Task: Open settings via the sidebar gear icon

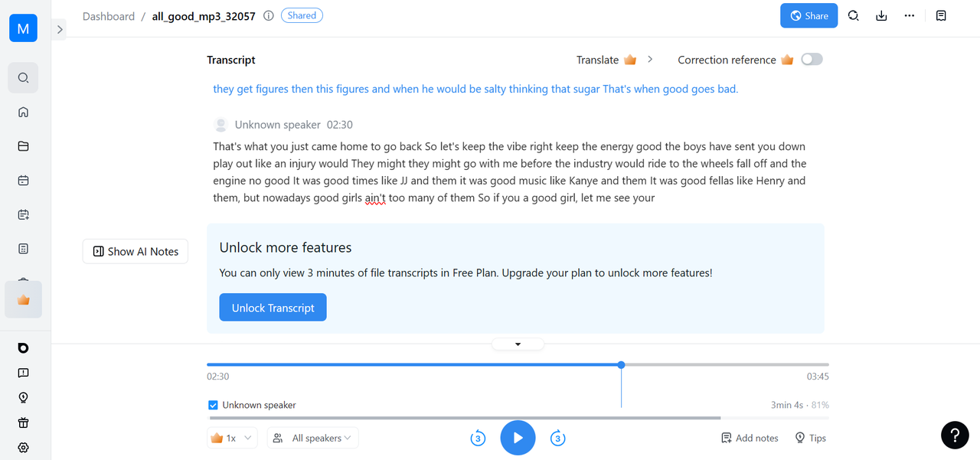Action: tap(23, 448)
